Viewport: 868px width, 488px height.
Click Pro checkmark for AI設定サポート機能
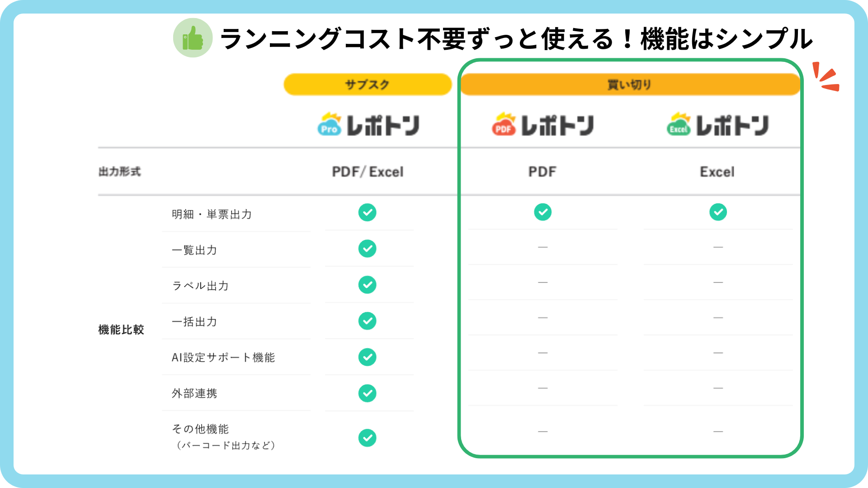pos(368,357)
